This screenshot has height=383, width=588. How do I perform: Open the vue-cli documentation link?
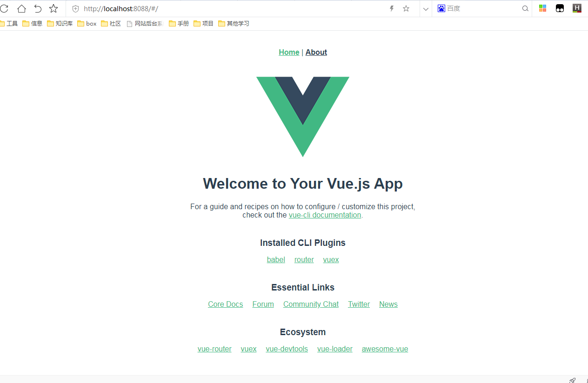pyautogui.click(x=325, y=215)
